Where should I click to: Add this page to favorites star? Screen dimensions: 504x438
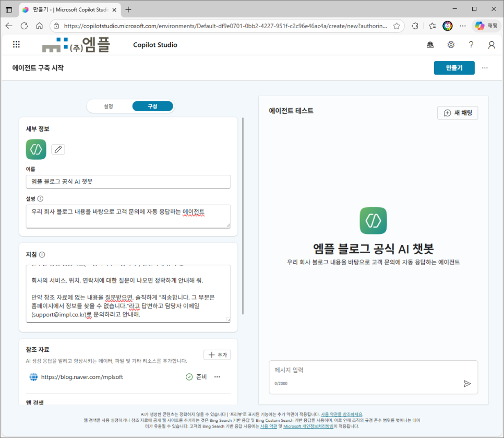coord(397,26)
